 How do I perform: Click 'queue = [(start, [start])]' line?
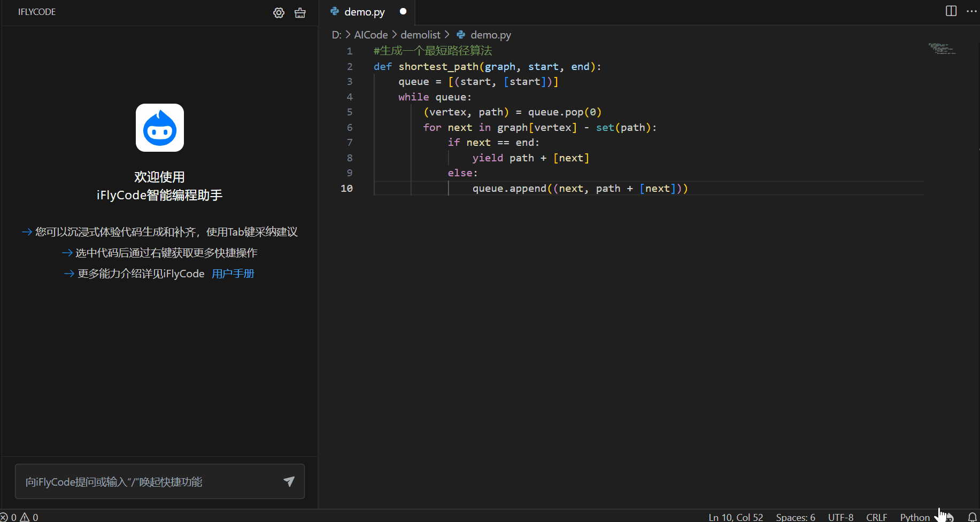[479, 81]
